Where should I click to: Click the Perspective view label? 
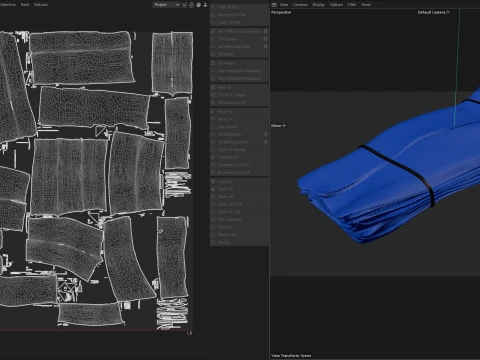281,12
